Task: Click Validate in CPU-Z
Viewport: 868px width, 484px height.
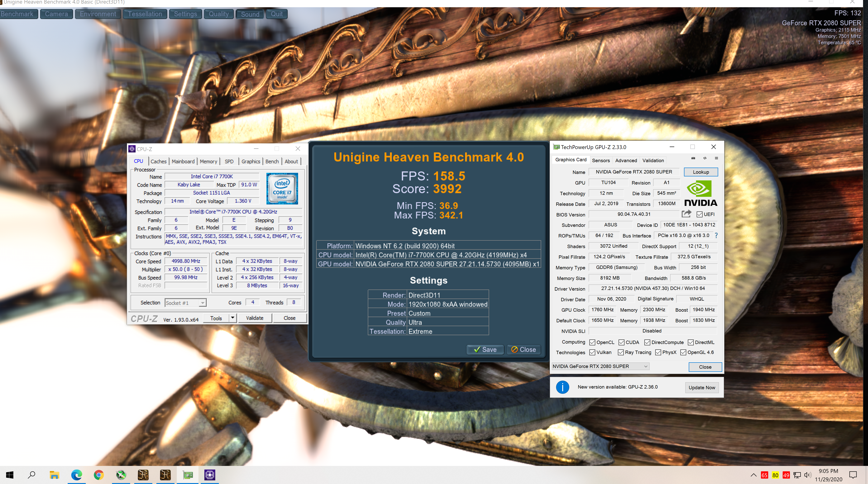Action: [255, 318]
